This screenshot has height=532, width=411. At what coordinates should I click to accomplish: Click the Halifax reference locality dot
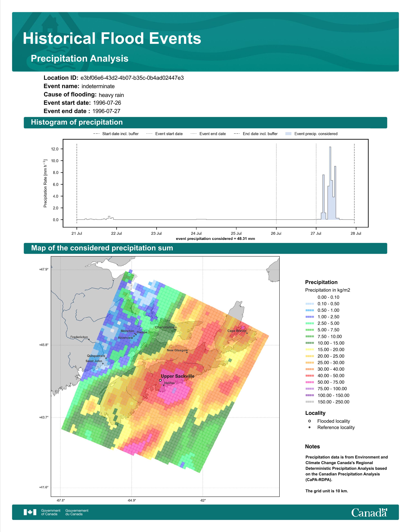164,385
